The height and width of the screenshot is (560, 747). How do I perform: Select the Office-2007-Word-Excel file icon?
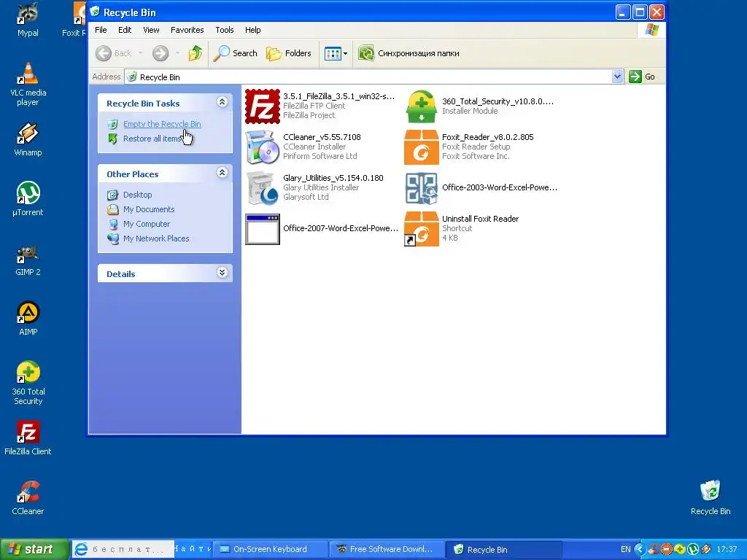[x=263, y=229]
